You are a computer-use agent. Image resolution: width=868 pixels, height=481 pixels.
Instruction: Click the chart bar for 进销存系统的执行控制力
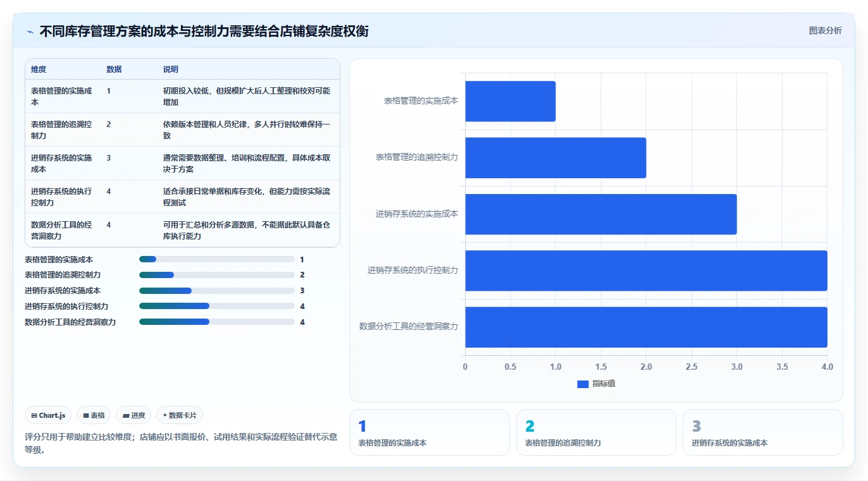(x=647, y=271)
